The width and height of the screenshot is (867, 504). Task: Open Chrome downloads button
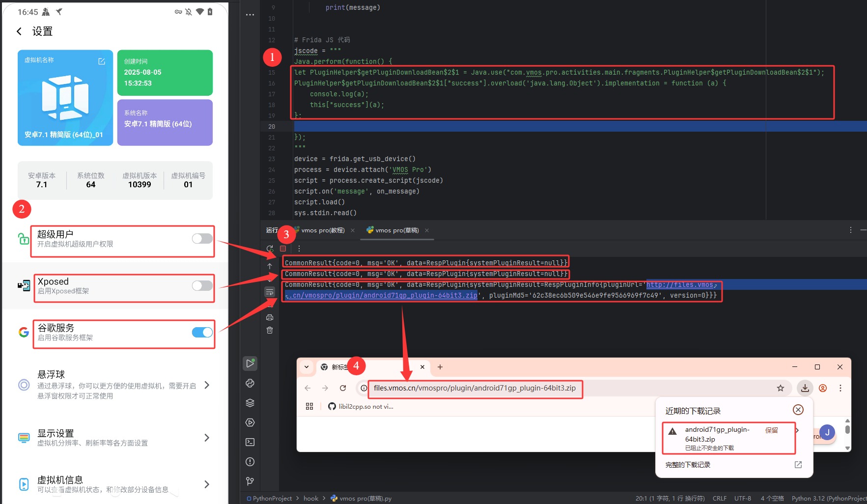click(x=805, y=388)
